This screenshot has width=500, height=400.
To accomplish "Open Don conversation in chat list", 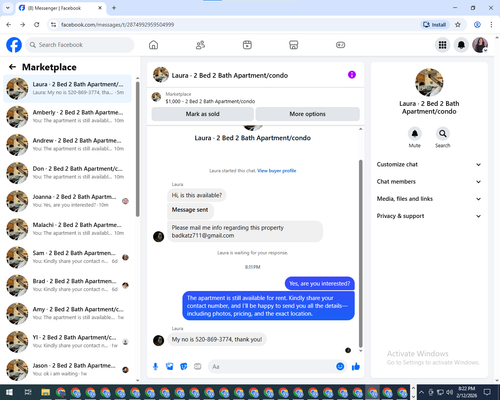I will tap(67, 173).
